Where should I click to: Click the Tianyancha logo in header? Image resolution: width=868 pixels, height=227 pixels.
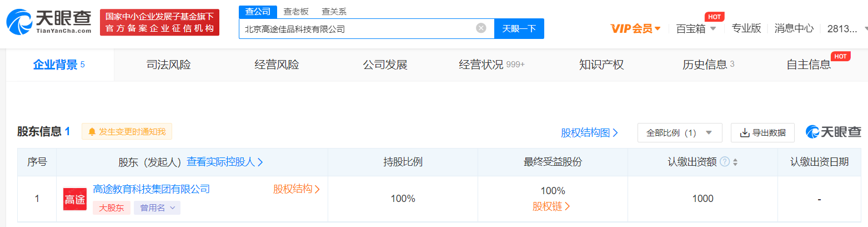49,22
